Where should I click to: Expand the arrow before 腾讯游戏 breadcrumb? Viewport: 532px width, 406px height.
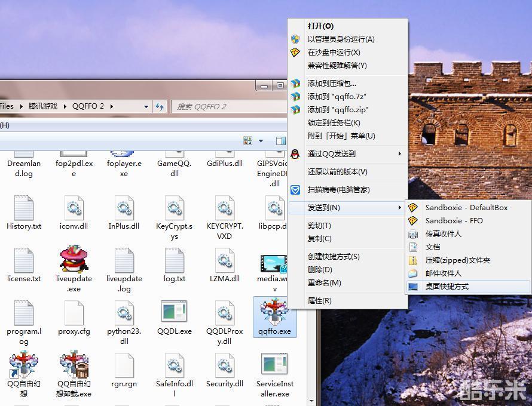pyautogui.click(x=21, y=106)
